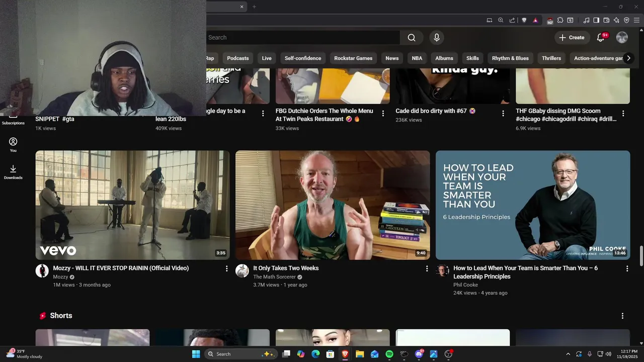Open the Brave playlist music note icon

[586, 20]
